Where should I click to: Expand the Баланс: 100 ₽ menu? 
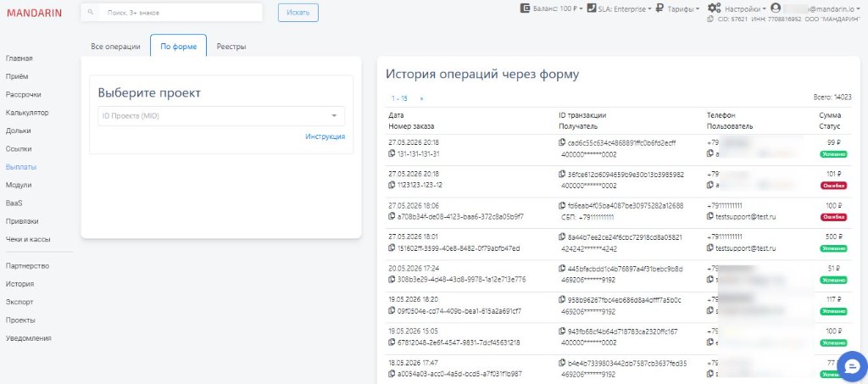[557, 8]
